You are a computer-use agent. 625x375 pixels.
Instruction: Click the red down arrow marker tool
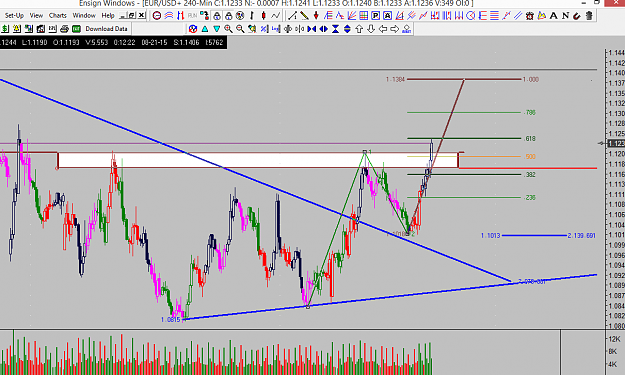click(316, 16)
